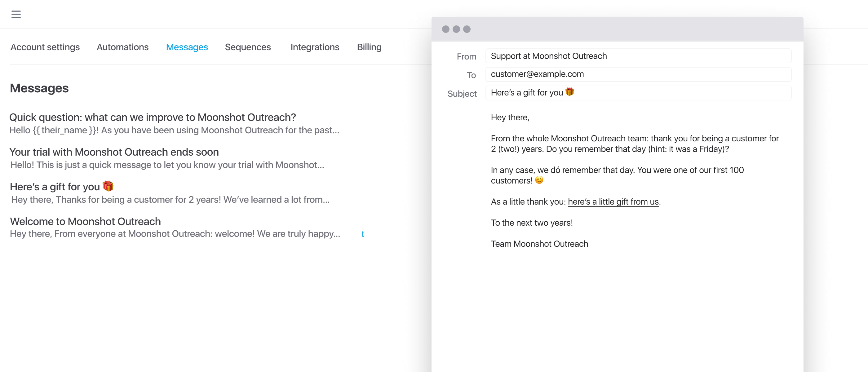The image size is (868, 372).
Task: Switch to the Automations tab
Action: [123, 47]
